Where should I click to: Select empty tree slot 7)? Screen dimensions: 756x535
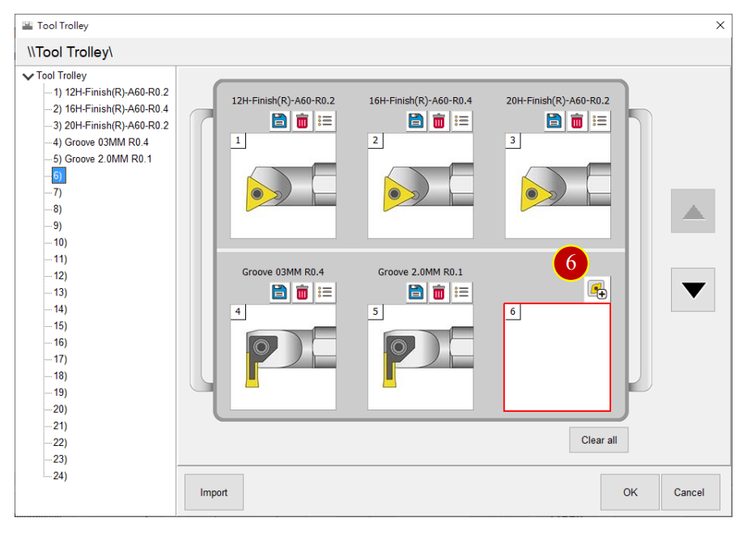pyautogui.click(x=57, y=193)
